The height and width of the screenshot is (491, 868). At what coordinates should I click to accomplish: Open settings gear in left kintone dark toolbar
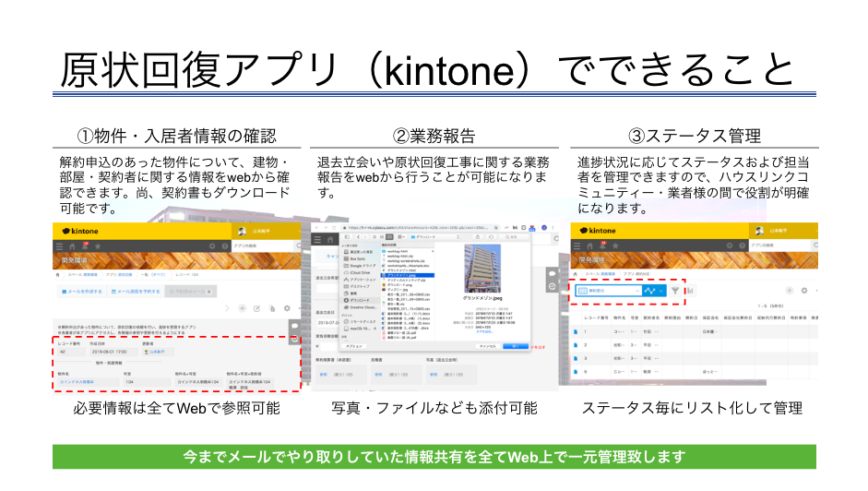[x=212, y=246]
